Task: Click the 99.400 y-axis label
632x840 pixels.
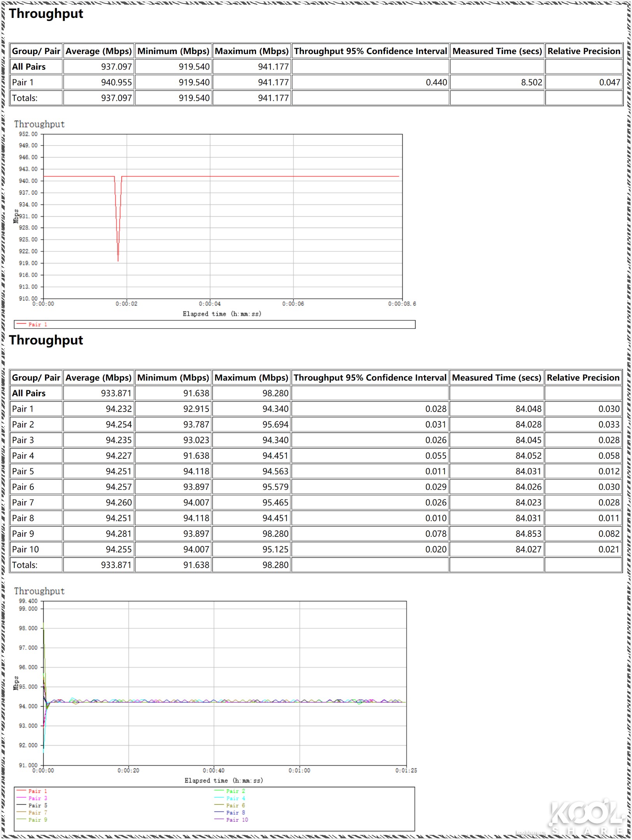Action: (x=28, y=601)
